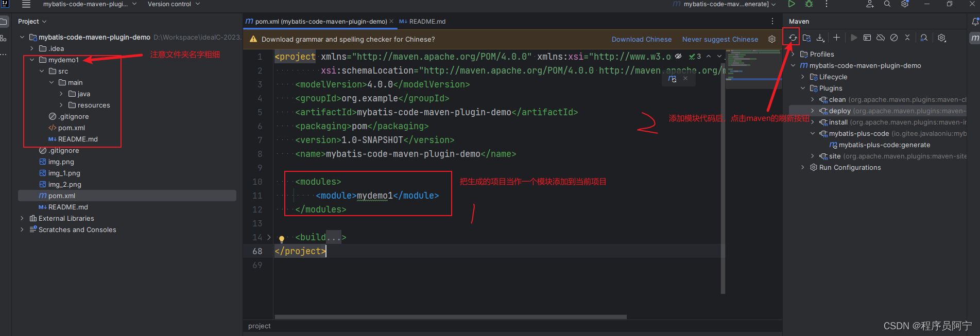Toggle Skip Tests mode in Maven
This screenshot has width=980, height=336.
(x=894, y=38)
